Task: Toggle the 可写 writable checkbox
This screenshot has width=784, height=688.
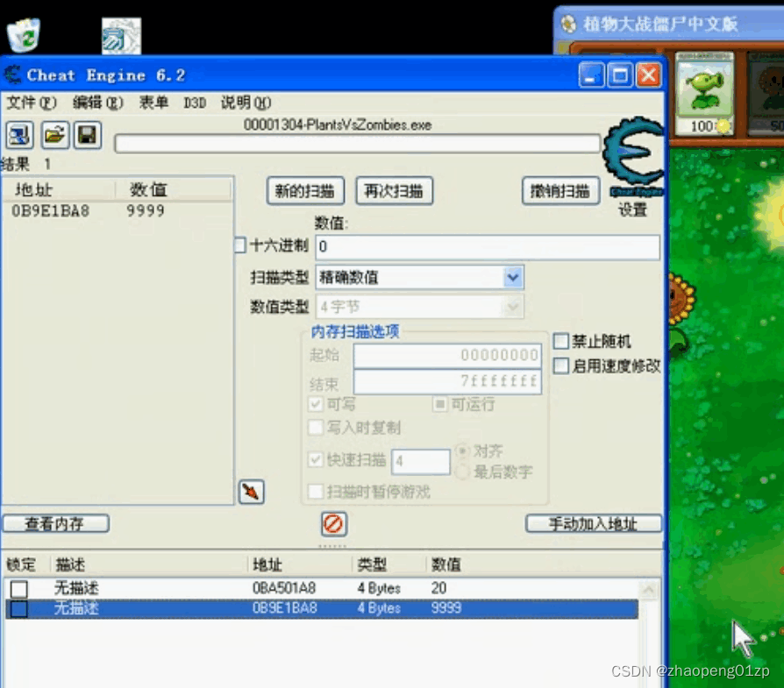Action: (316, 404)
